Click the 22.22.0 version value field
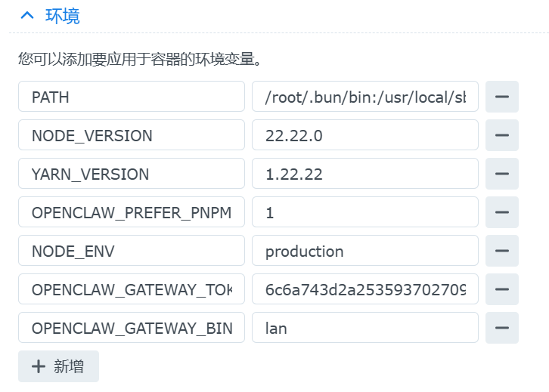549x392 pixels. (365, 135)
